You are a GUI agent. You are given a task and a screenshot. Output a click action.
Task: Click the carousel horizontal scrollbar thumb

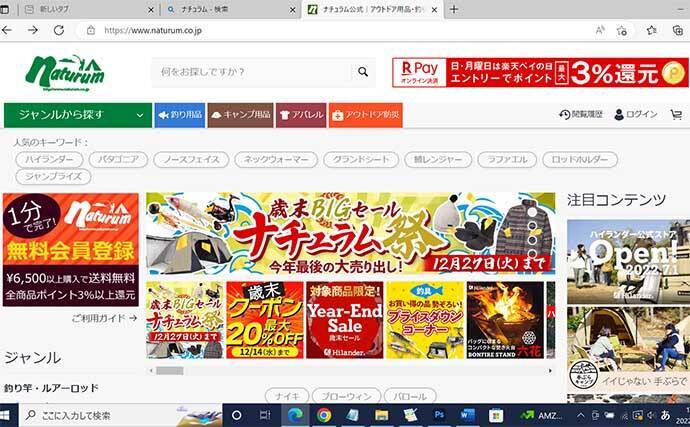[x=169, y=371]
